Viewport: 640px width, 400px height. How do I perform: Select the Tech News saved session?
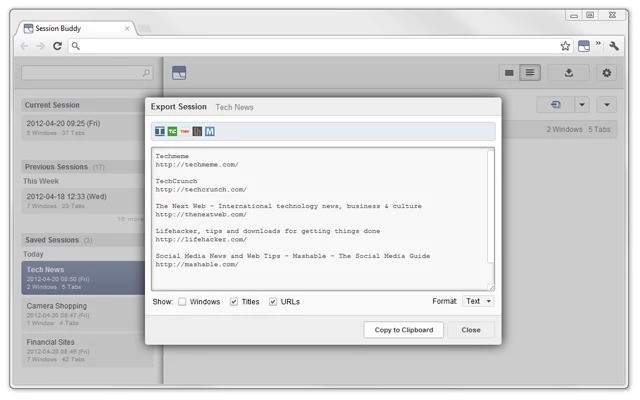(83, 278)
